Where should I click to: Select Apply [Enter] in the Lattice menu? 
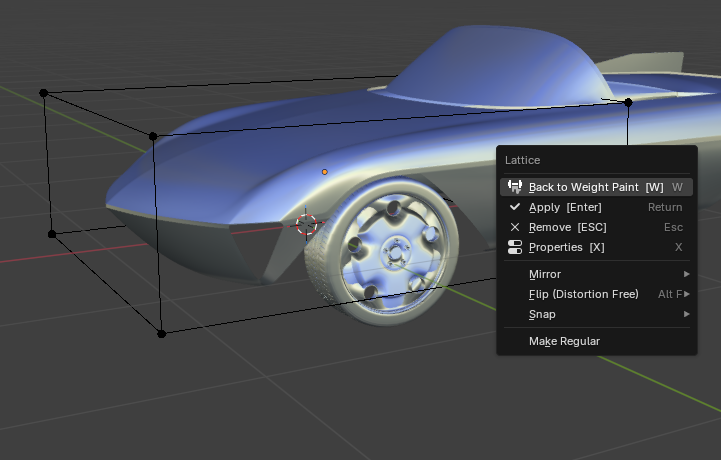[596, 207]
